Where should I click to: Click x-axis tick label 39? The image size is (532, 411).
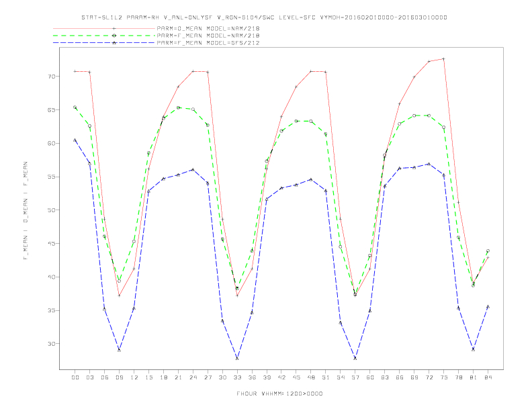pyautogui.click(x=267, y=377)
